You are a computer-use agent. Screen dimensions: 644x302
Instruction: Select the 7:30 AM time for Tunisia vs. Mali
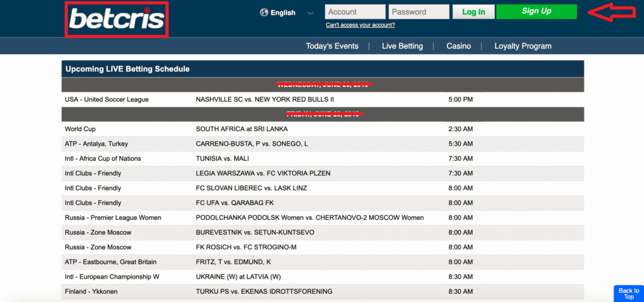point(460,158)
